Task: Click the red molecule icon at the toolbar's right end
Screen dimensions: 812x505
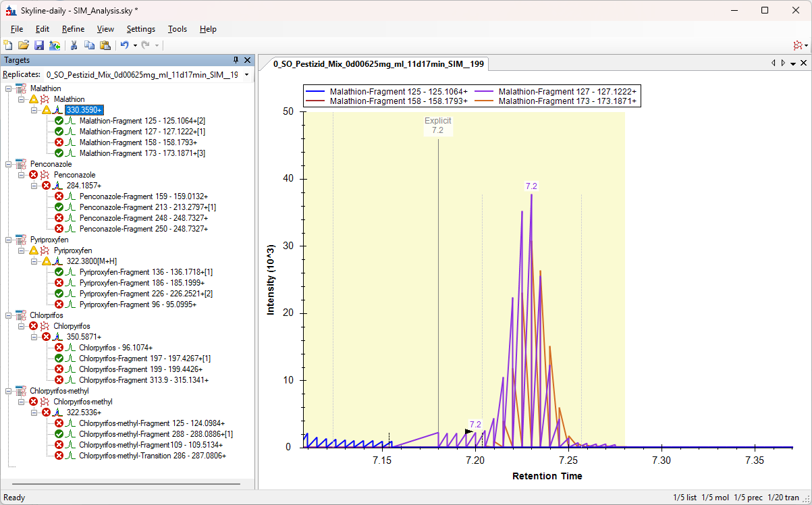Action: click(799, 45)
